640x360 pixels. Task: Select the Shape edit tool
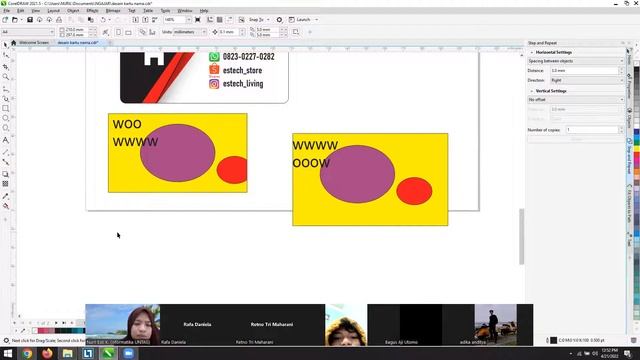coord(5,55)
